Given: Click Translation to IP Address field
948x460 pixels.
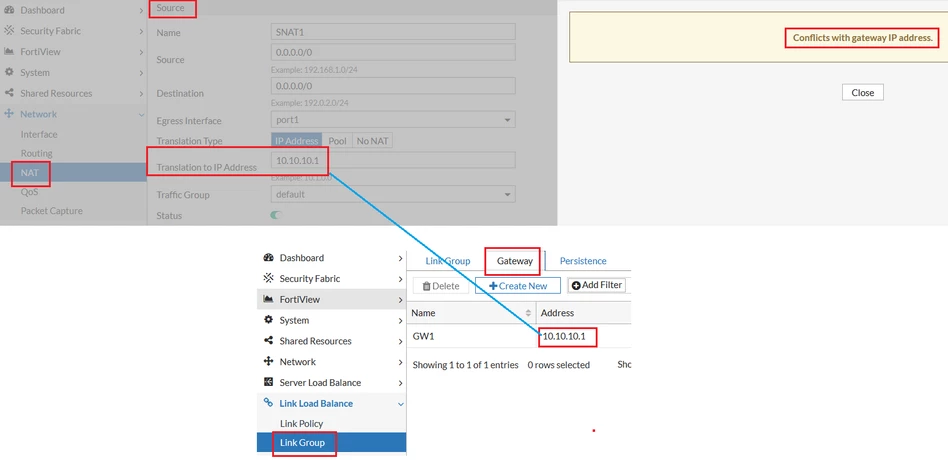Looking at the screenshot, I should [393, 160].
